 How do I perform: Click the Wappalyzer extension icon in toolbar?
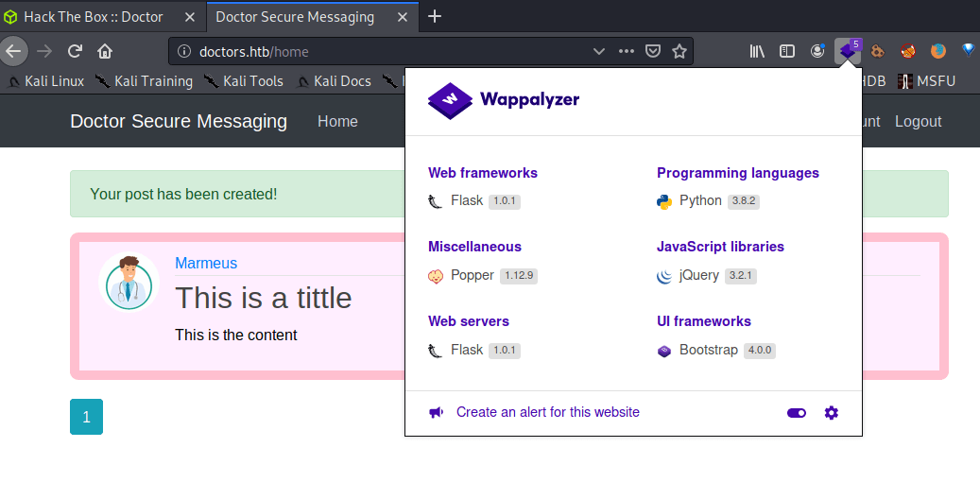[x=848, y=51]
